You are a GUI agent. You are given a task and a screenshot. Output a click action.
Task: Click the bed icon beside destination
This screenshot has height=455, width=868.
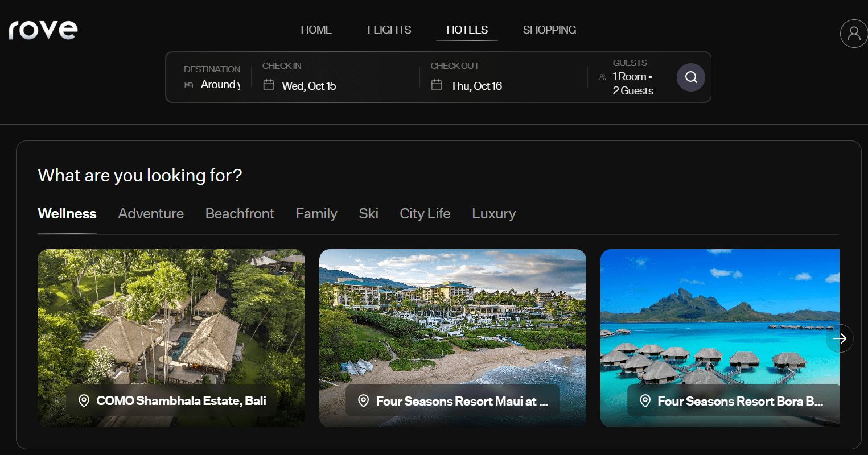click(x=189, y=85)
